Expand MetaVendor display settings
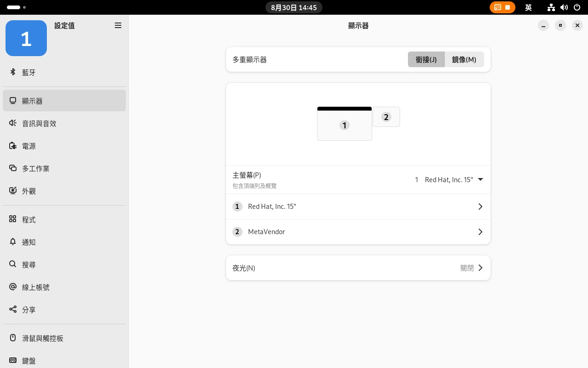The width and height of the screenshot is (588, 368). click(x=358, y=232)
